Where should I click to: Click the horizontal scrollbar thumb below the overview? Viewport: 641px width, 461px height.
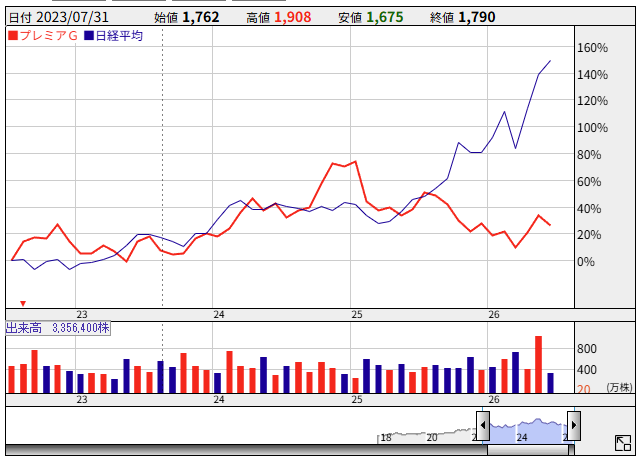(530, 450)
